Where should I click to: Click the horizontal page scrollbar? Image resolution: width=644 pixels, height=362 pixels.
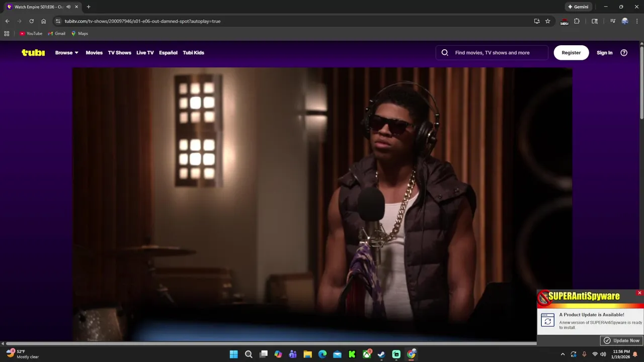(271, 343)
